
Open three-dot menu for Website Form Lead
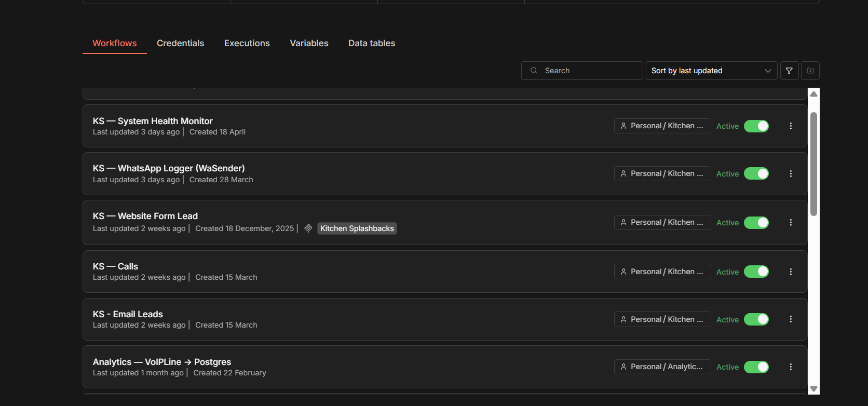point(791,223)
